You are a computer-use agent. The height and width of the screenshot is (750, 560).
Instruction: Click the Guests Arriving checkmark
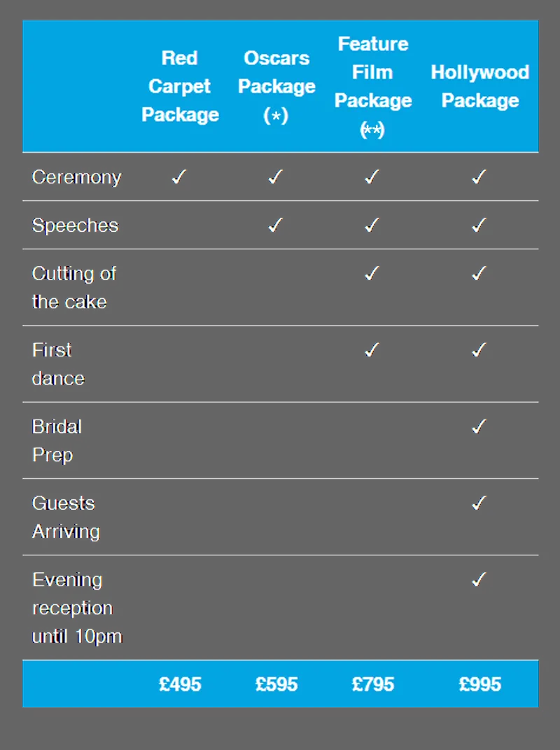click(479, 503)
